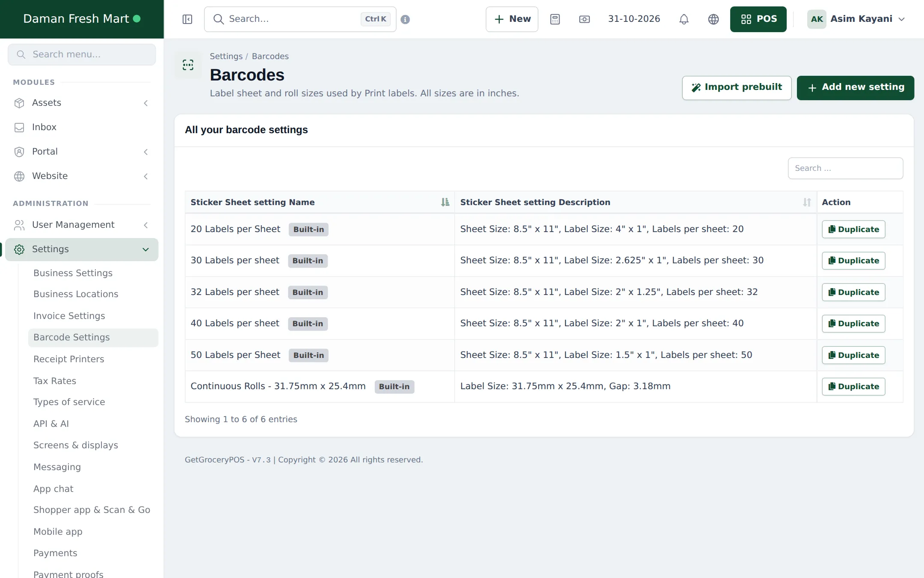The width and height of the screenshot is (924, 578).
Task: Click the 31-10-2026 date in the top bar
Action: (634, 19)
